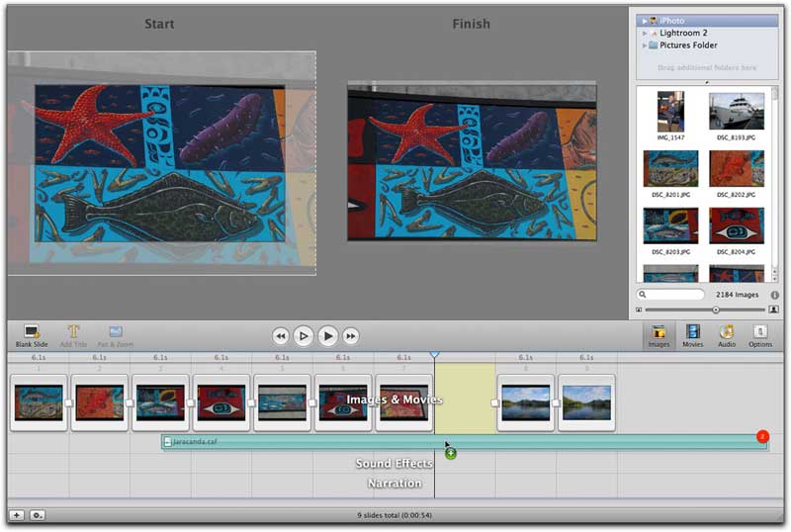The width and height of the screenshot is (791, 532).
Task: Select timeline slide 2 red mural
Action: (100, 402)
